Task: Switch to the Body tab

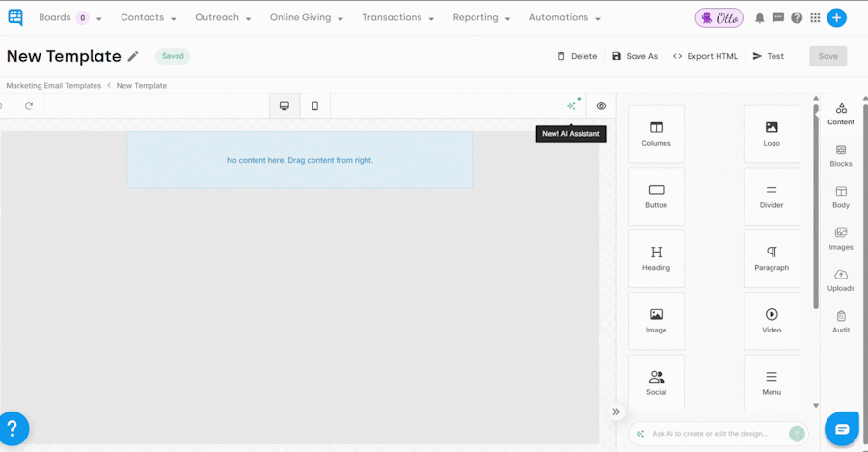Action: pos(841,197)
